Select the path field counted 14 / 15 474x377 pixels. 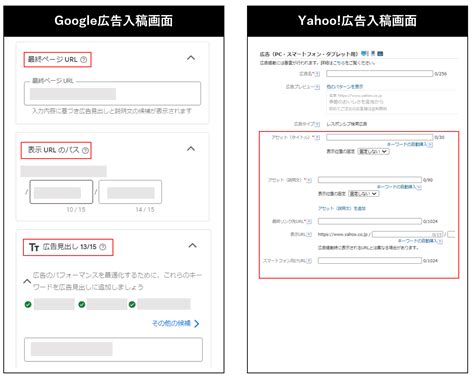point(130,192)
